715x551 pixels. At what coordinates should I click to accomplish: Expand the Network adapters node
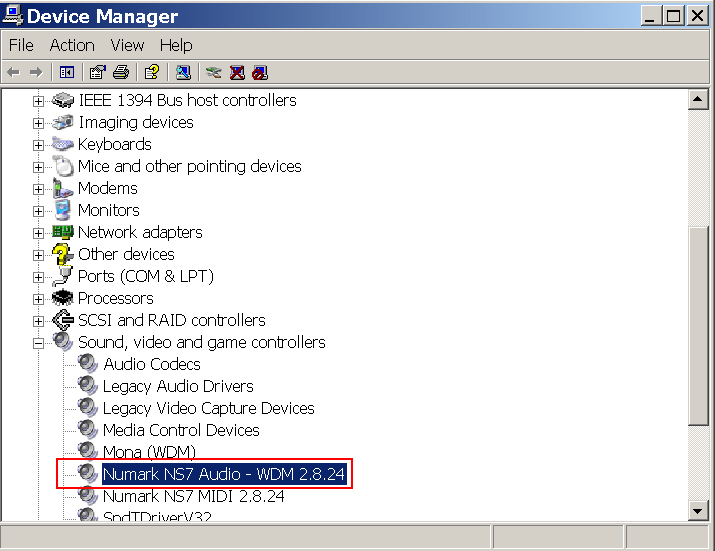coord(38,232)
